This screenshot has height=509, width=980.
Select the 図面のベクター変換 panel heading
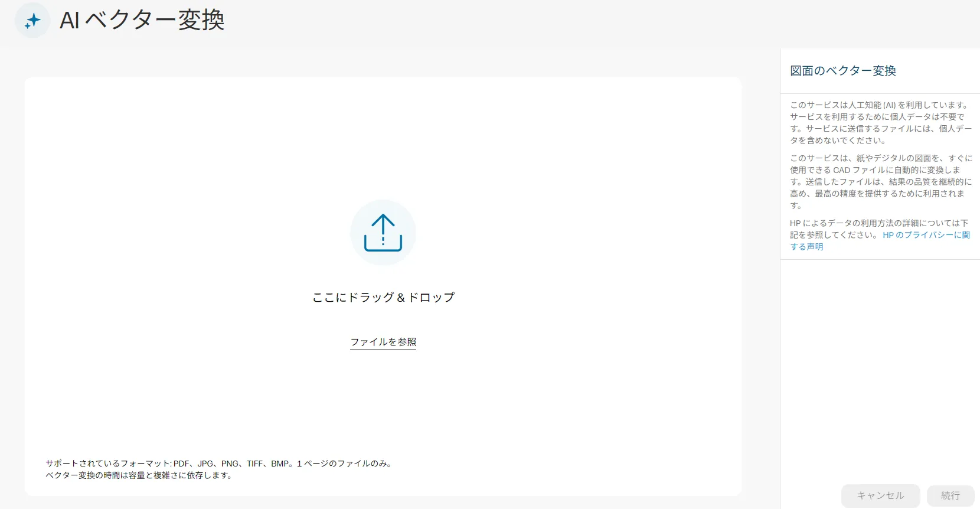(x=842, y=71)
